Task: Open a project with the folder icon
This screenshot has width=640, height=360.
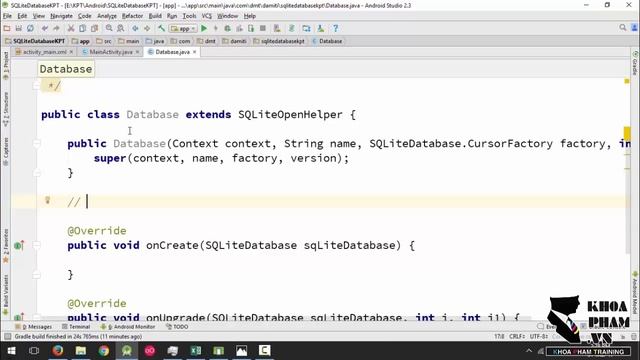Action: (7, 28)
